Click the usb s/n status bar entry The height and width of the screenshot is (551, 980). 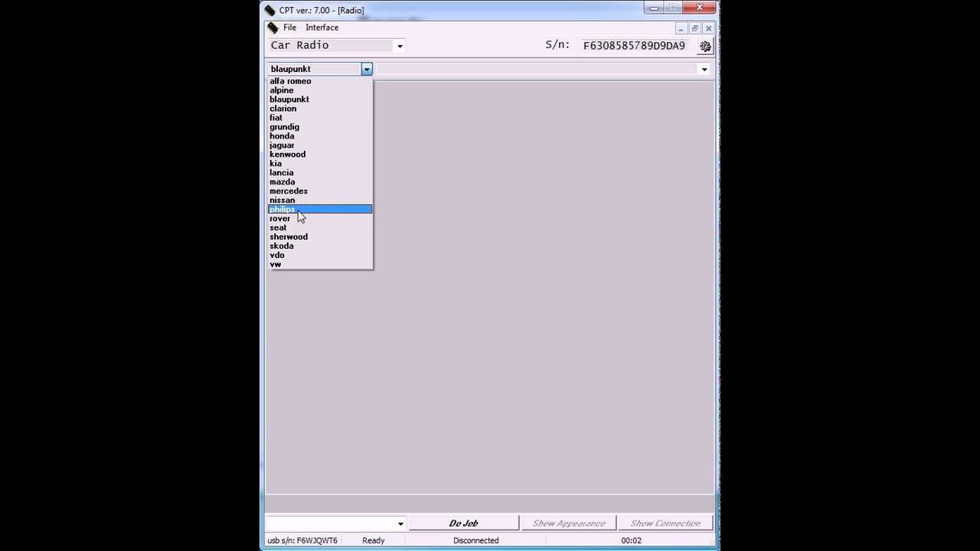click(302, 540)
